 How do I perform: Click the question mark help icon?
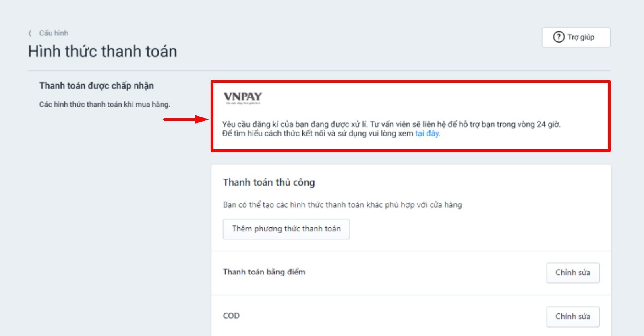559,37
